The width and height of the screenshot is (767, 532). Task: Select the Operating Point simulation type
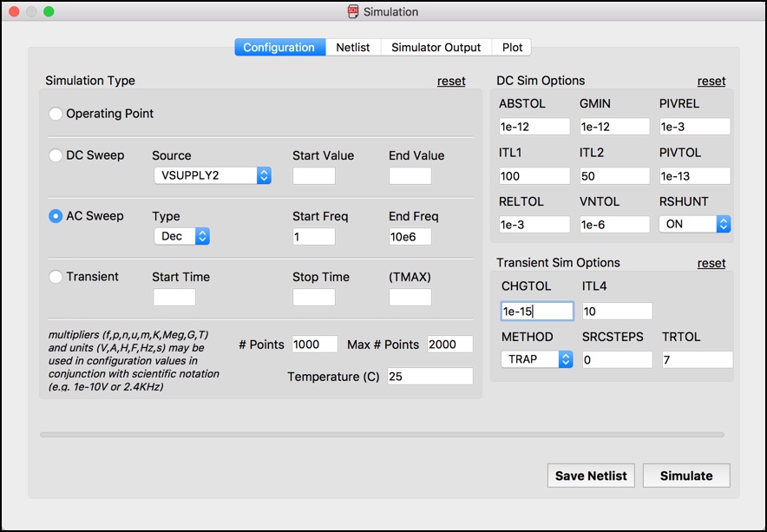point(56,113)
